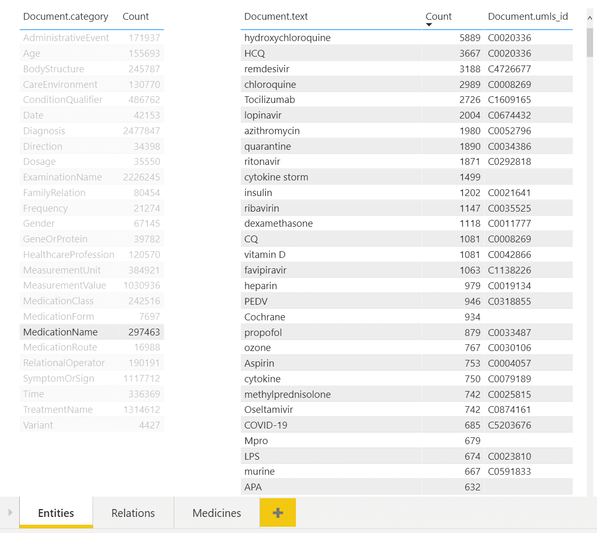Screen dimensions: 597x533
Task: Click the left table's Count column header
Action: pyautogui.click(x=136, y=16)
